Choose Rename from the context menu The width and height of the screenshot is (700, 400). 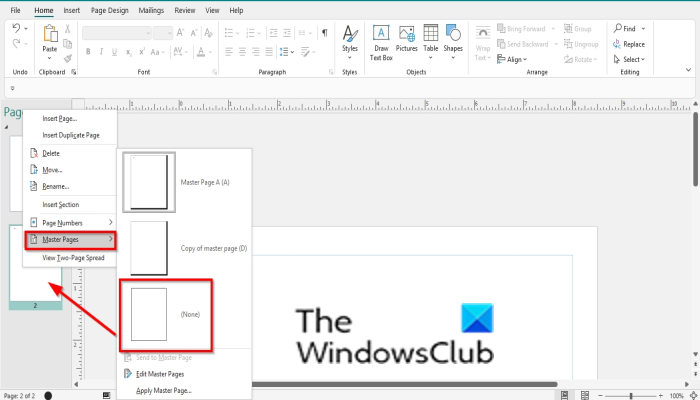tap(70, 186)
